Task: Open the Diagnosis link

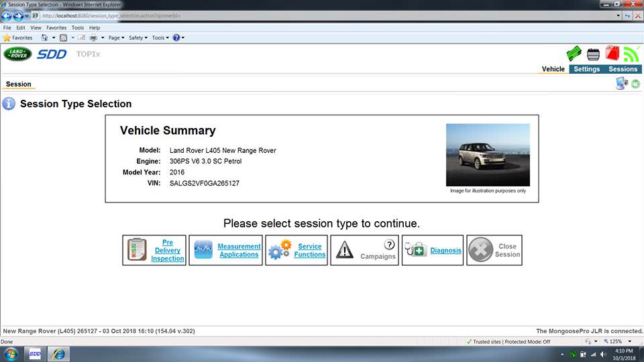Action: (445, 250)
